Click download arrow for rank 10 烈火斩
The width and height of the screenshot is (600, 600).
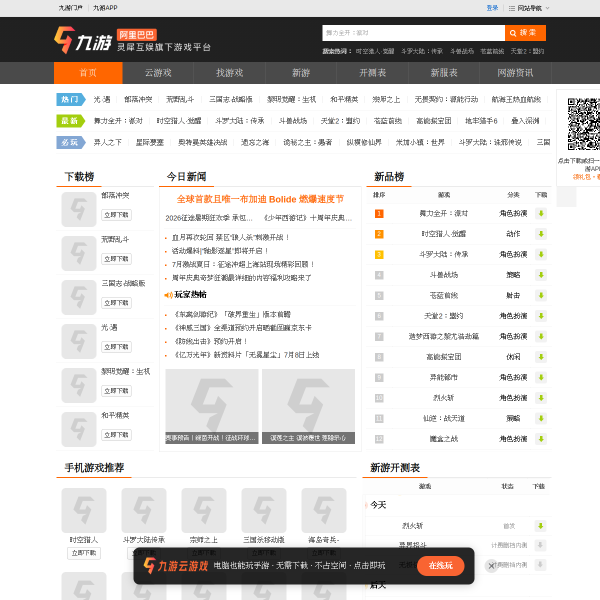click(x=541, y=398)
